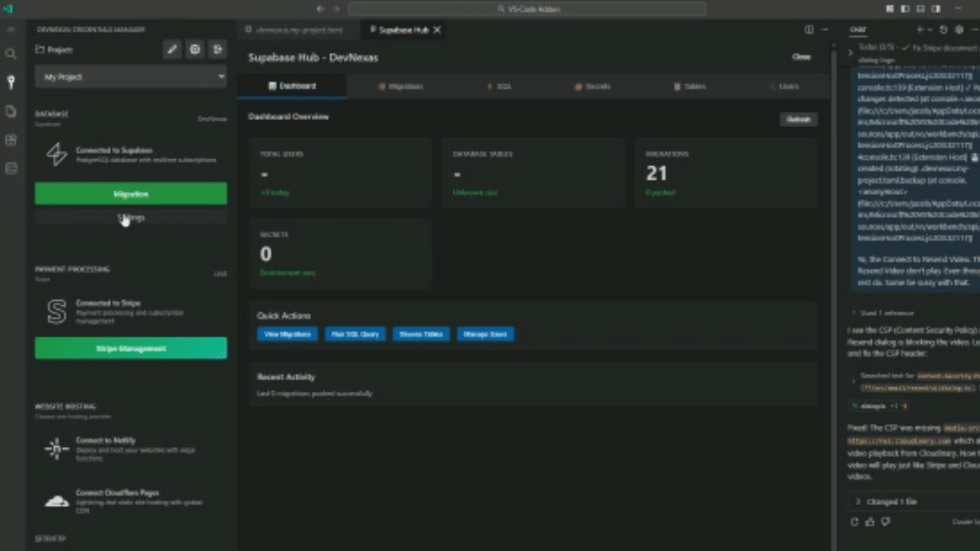Go back with the navigation arrow
This screenshot has width=980, height=551.
point(320,9)
